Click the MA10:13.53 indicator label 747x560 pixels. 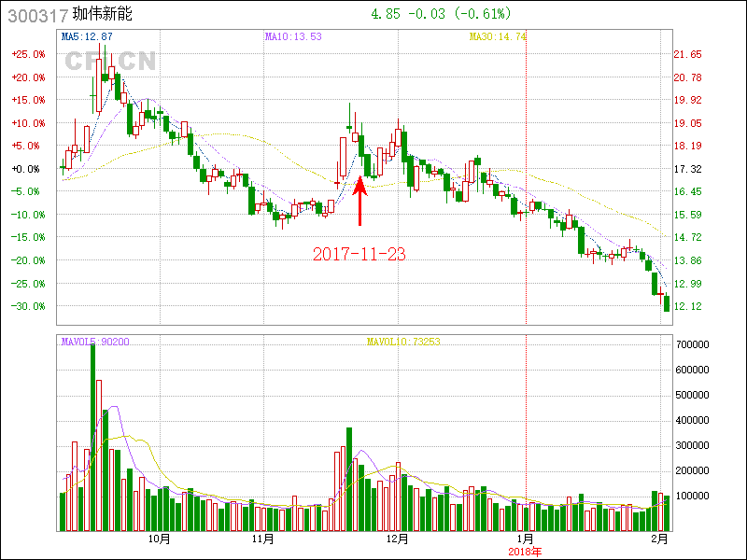(x=293, y=37)
